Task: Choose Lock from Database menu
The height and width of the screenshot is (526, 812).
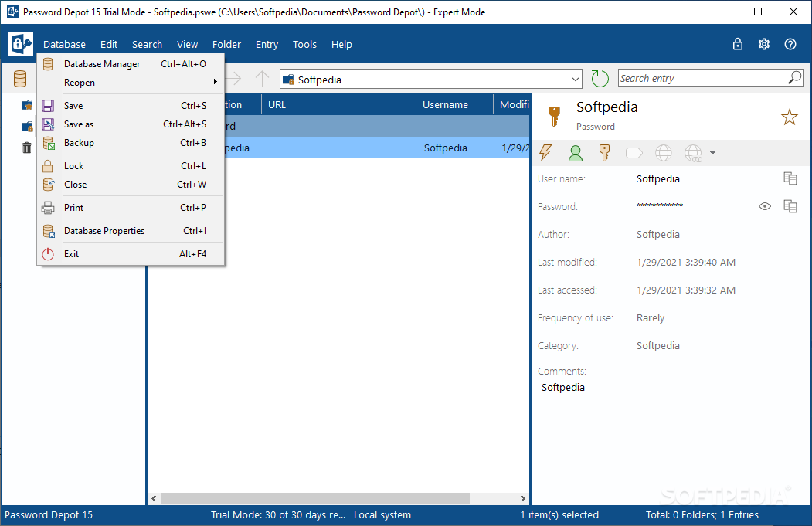Action: [x=131, y=165]
